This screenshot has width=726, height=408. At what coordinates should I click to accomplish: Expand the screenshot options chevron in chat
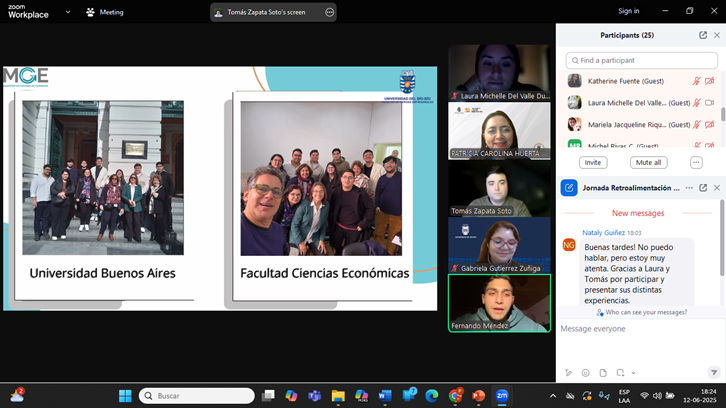pos(633,373)
